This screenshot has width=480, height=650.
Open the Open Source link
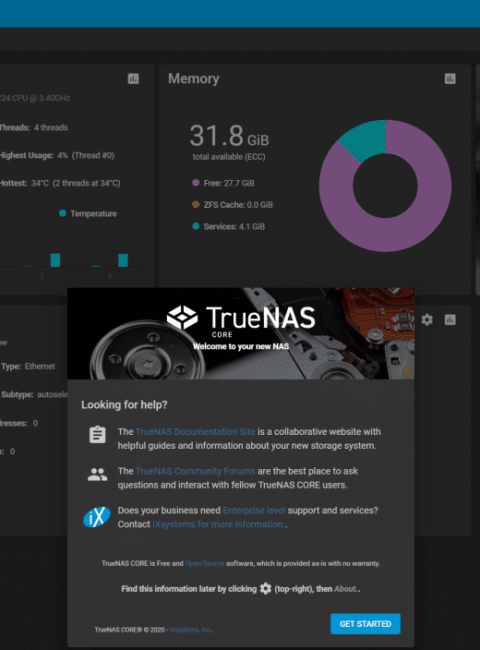pos(205,563)
